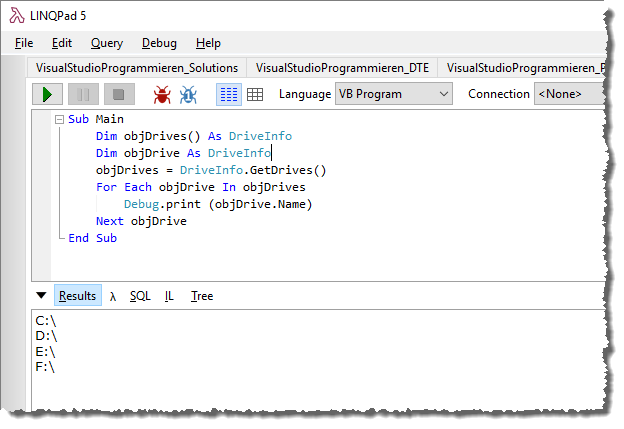The width and height of the screenshot is (624, 429).
Task: Open the Language dropdown showing VB Program
Action: coord(393,94)
